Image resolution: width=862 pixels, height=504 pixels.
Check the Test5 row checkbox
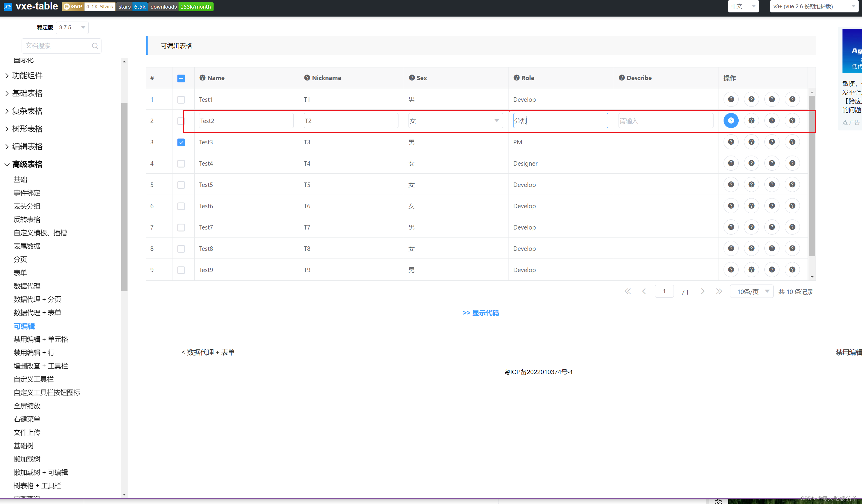pyautogui.click(x=181, y=185)
